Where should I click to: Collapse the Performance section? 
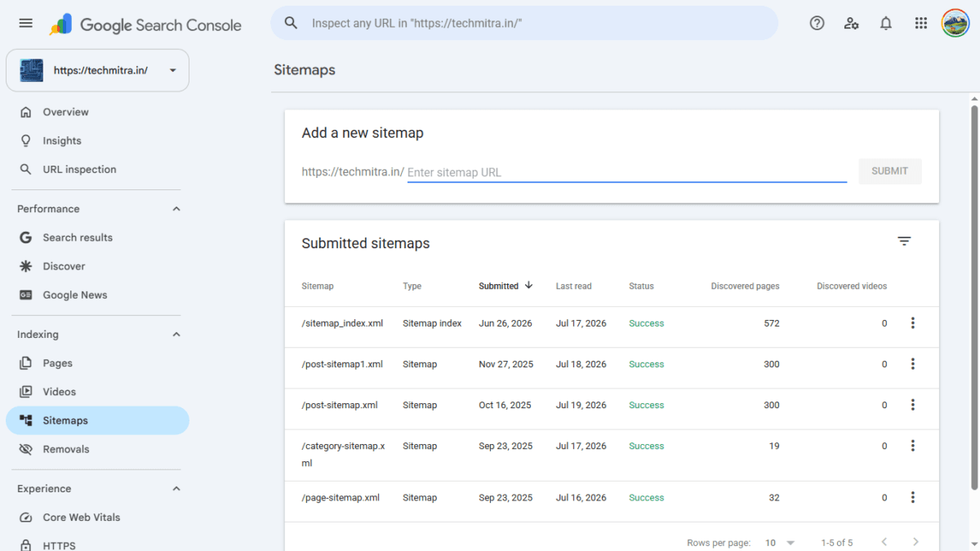click(176, 209)
